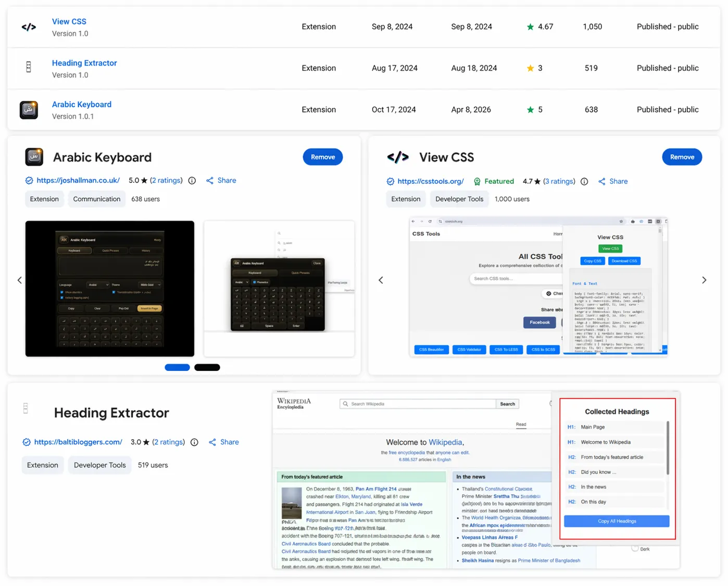
Task: Visit the https://csstools.org/ link
Action: (x=431, y=182)
